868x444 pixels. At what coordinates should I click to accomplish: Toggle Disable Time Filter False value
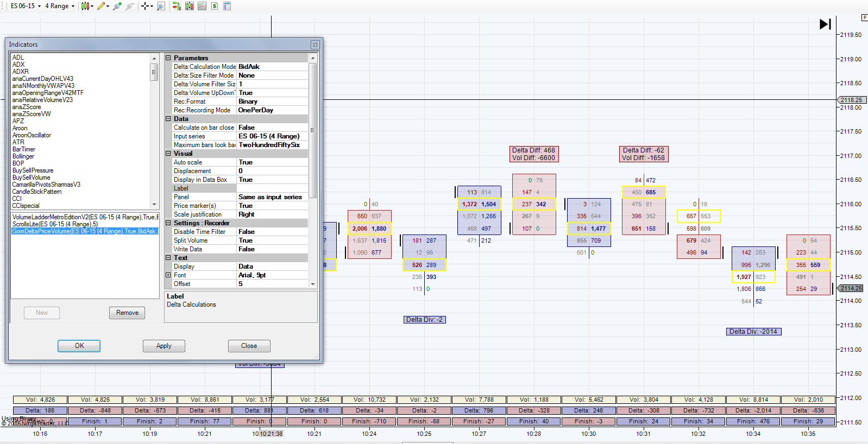click(x=273, y=232)
